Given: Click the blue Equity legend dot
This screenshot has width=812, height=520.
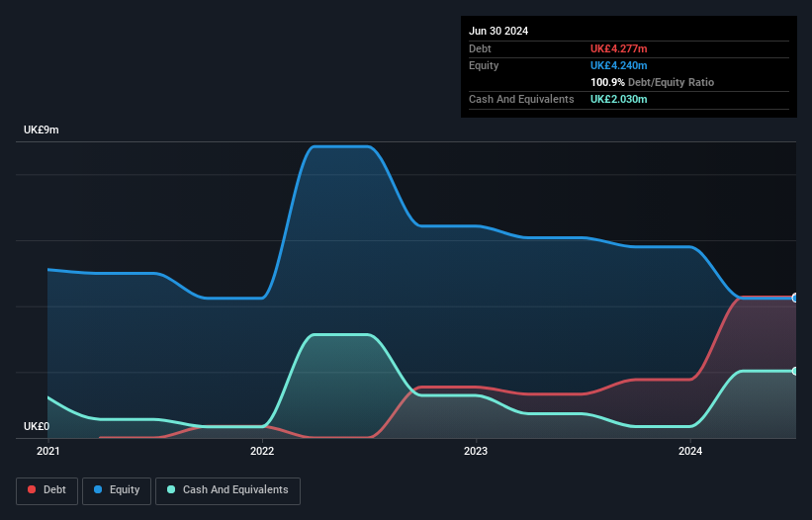Looking at the screenshot, I should [x=98, y=489].
